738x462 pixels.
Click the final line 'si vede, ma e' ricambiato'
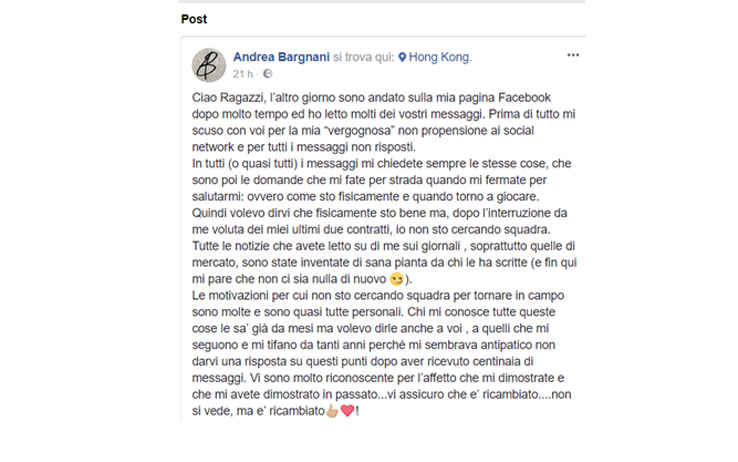(x=276, y=411)
